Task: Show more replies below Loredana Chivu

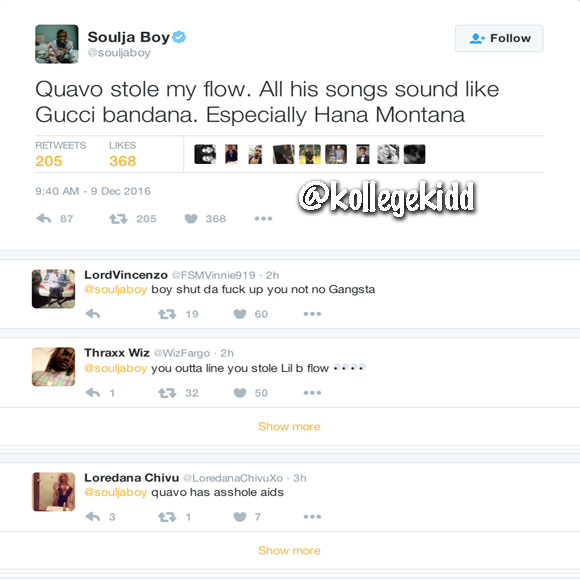Action: 289,550
